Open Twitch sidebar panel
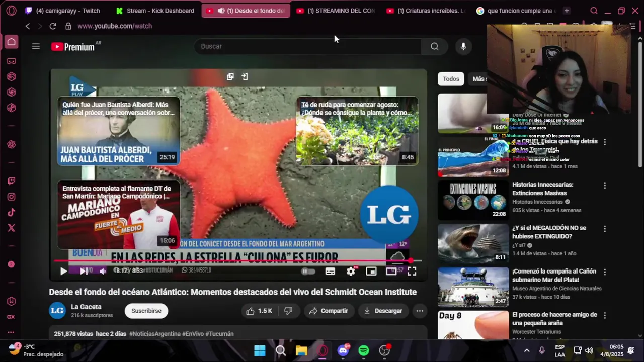The image size is (644, 362). 11,181
